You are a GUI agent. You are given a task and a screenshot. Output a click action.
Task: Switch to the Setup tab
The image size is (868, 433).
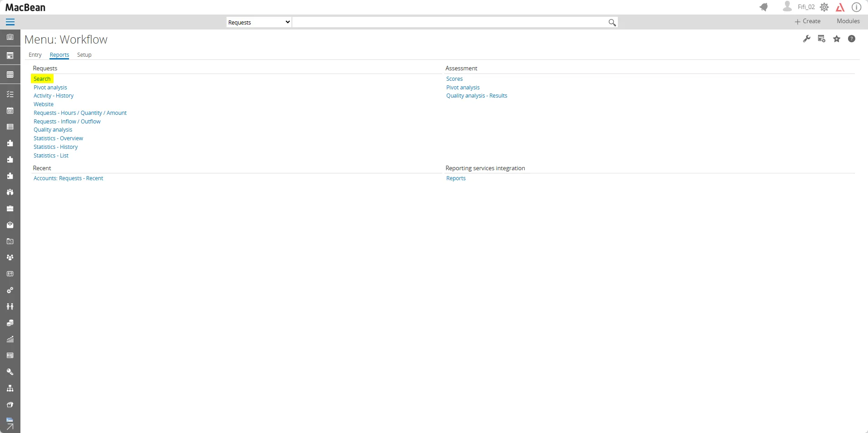pyautogui.click(x=84, y=55)
